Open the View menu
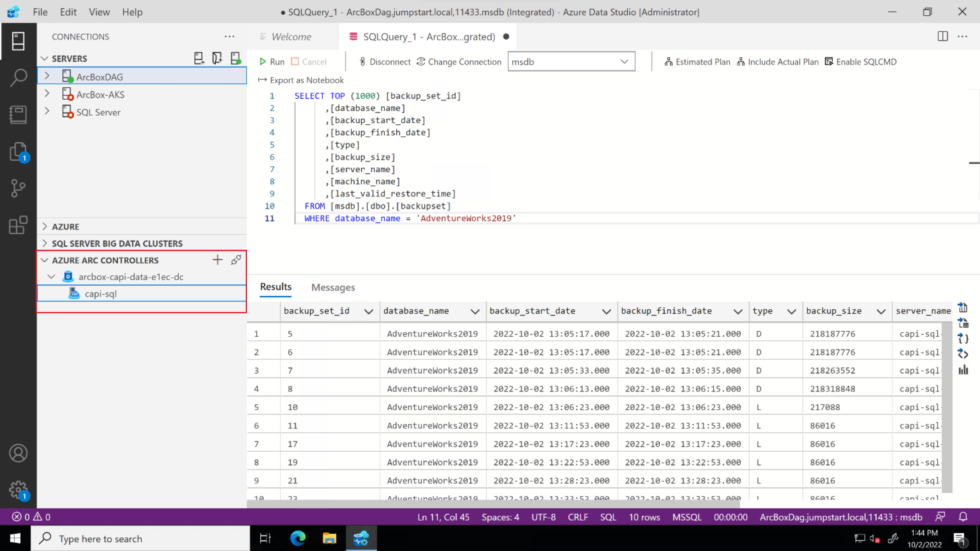The height and width of the screenshot is (551, 980). click(x=99, y=12)
